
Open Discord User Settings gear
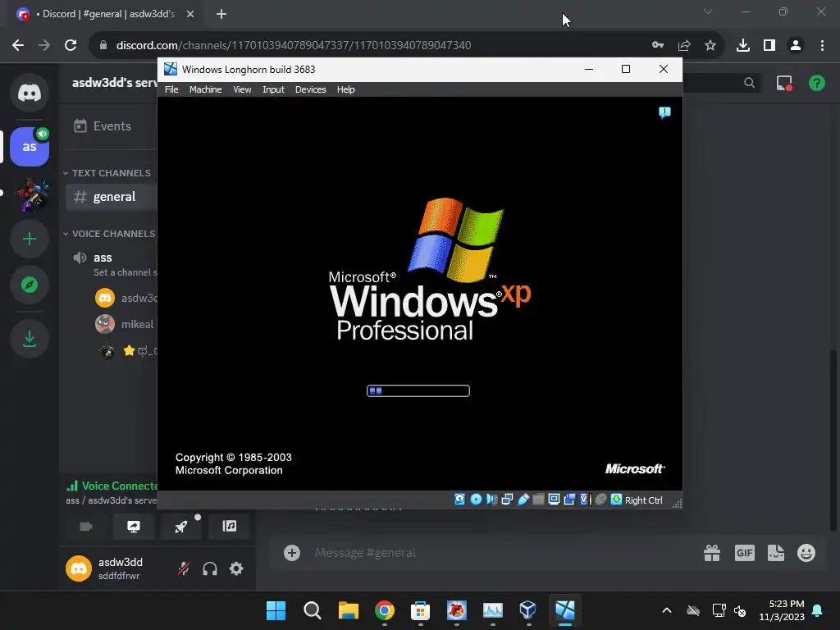236,568
